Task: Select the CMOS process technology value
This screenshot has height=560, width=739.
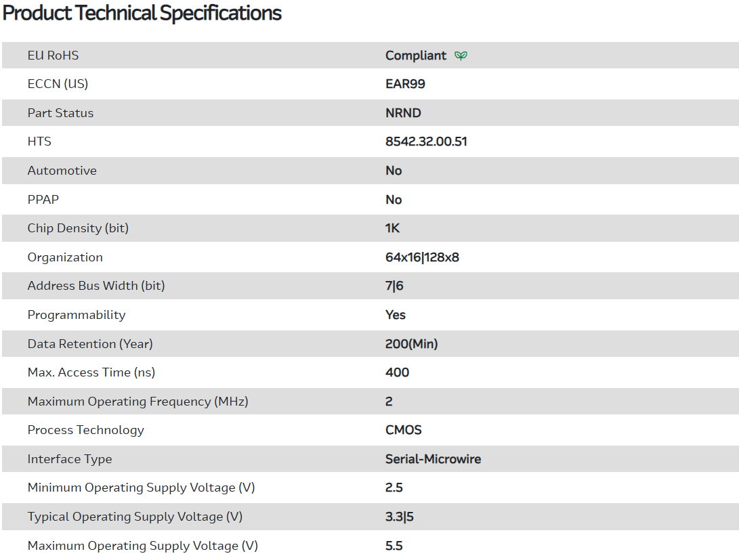Action: pyautogui.click(x=404, y=430)
